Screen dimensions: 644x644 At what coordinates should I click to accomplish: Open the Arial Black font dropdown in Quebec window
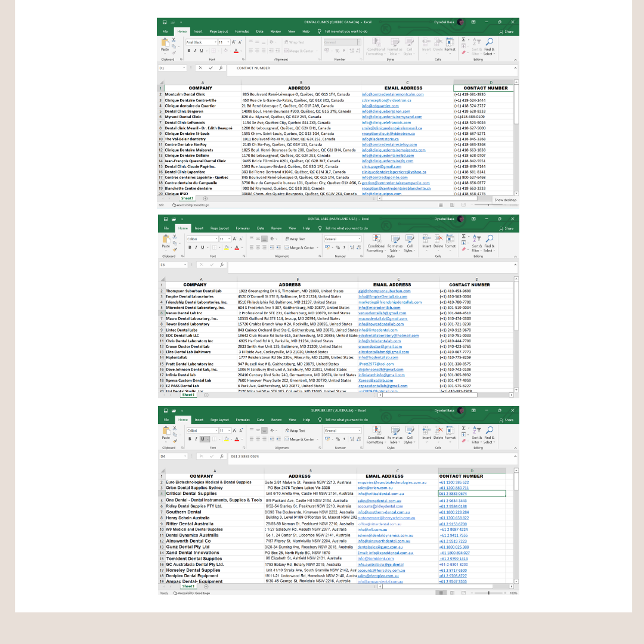(216, 42)
